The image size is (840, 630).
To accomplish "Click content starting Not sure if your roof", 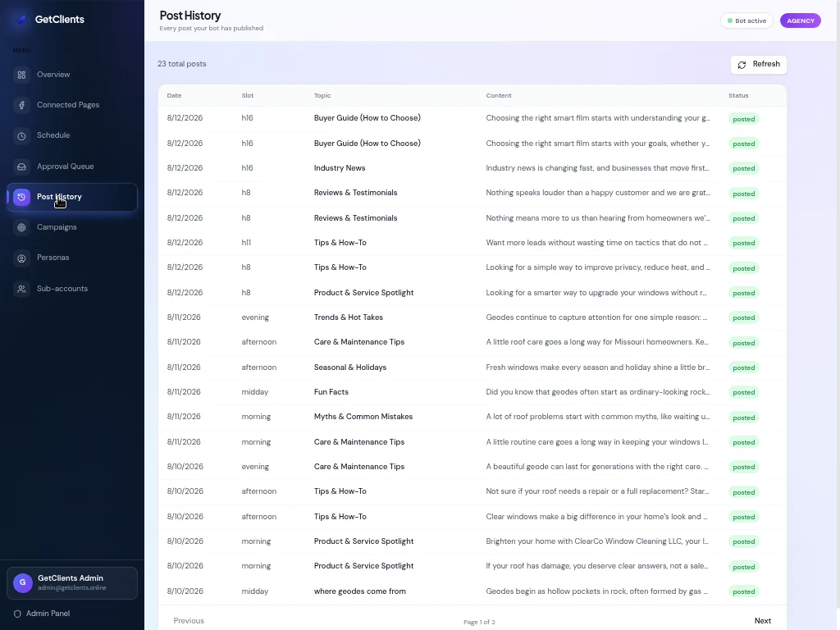I will 597,491.
